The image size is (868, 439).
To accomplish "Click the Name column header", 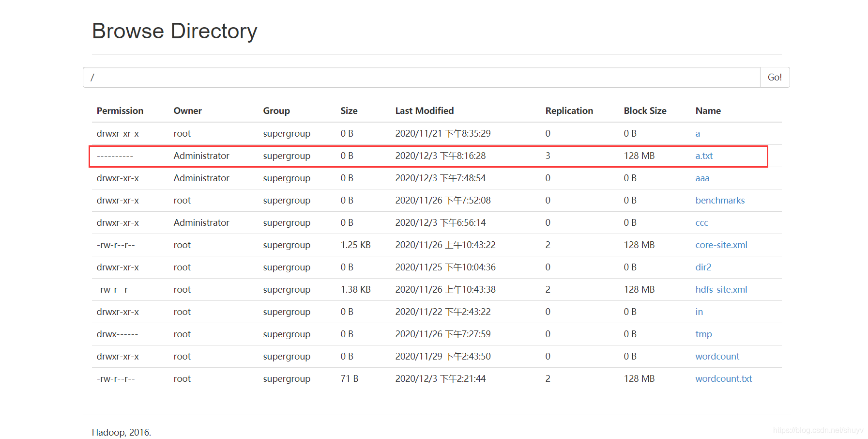I will tap(708, 111).
